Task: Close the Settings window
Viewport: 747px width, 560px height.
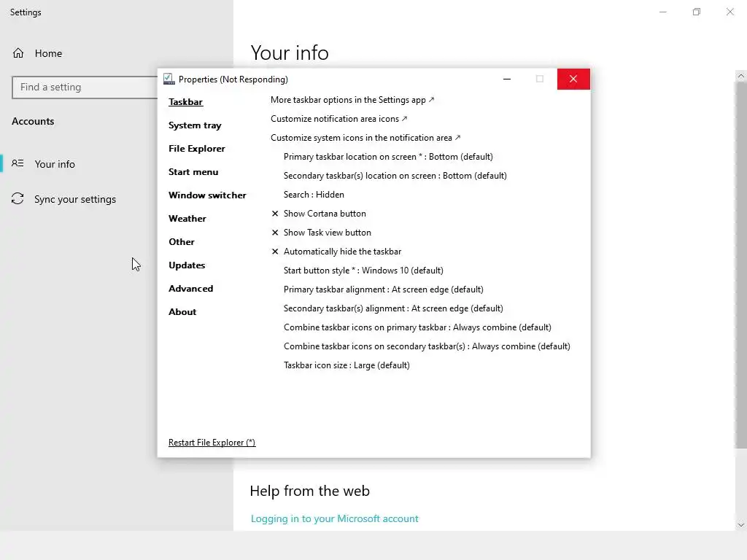Action: (729, 12)
